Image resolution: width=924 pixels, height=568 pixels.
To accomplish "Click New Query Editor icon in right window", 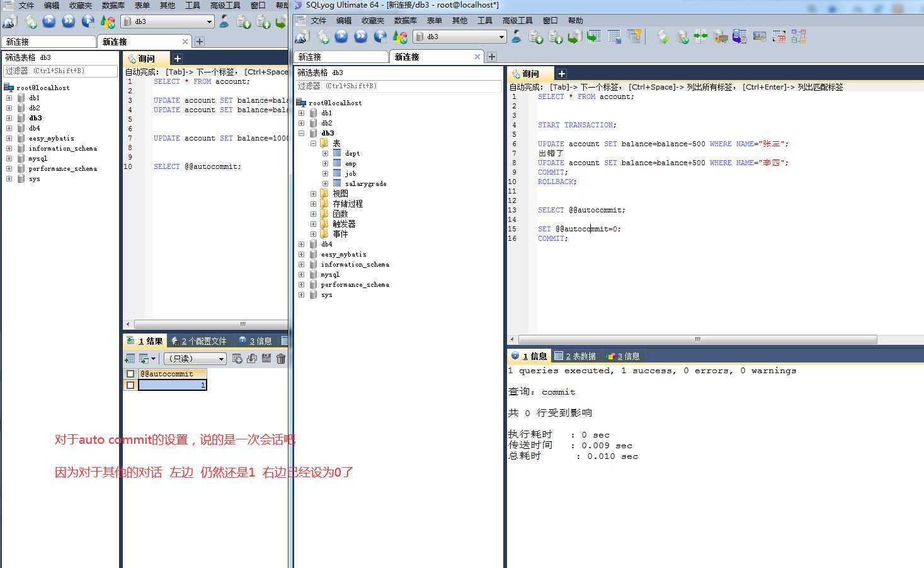I will [x=323, y=37].
